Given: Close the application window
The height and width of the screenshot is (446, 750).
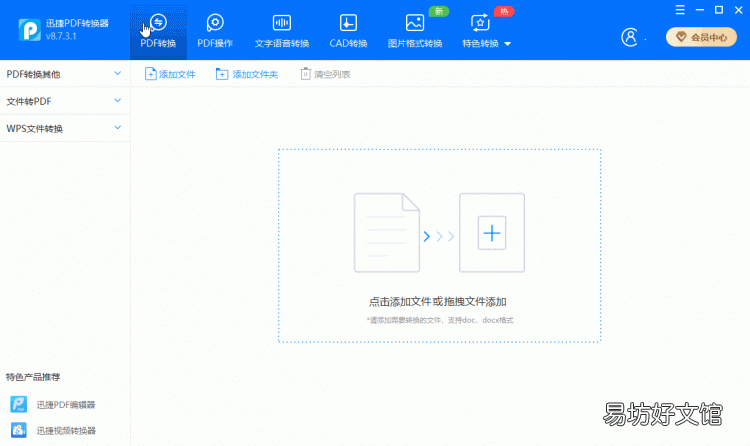Looking at the screenshot, I should pyautogui.click(x=739, y=10).
